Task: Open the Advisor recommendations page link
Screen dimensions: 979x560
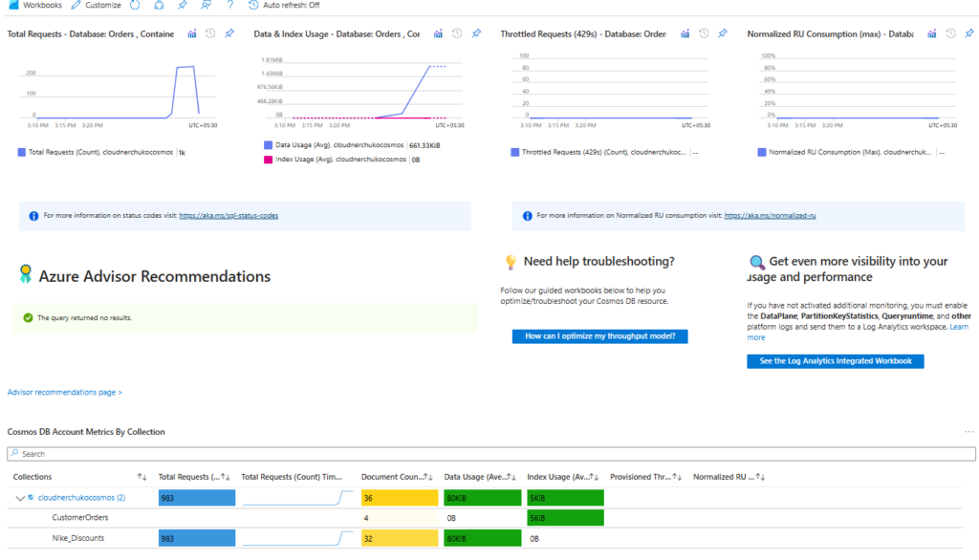Action: pos(64,392)
